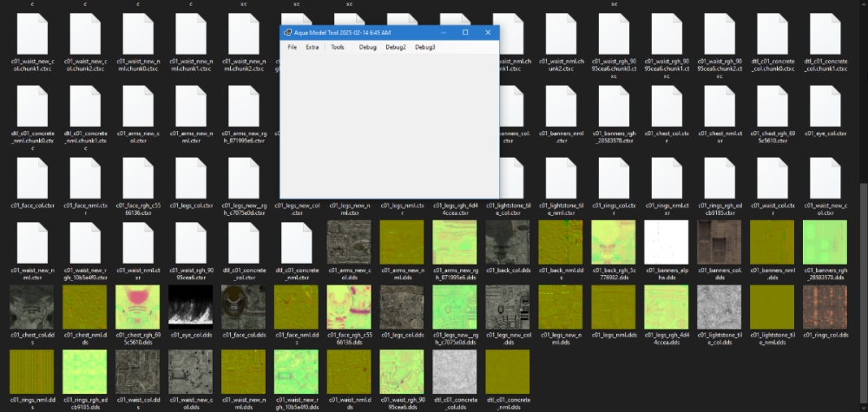
Task: Maximize the Aqua Model Tool window
Action: coord(465,32)
